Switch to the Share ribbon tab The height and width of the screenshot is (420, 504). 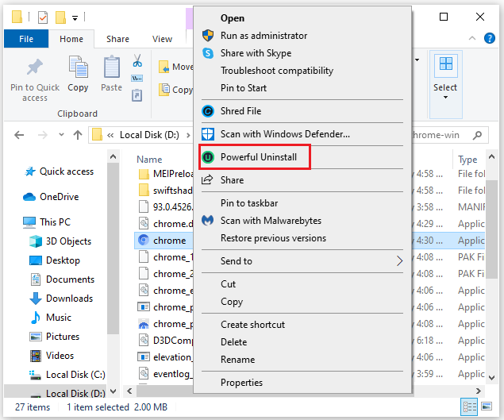117,39
